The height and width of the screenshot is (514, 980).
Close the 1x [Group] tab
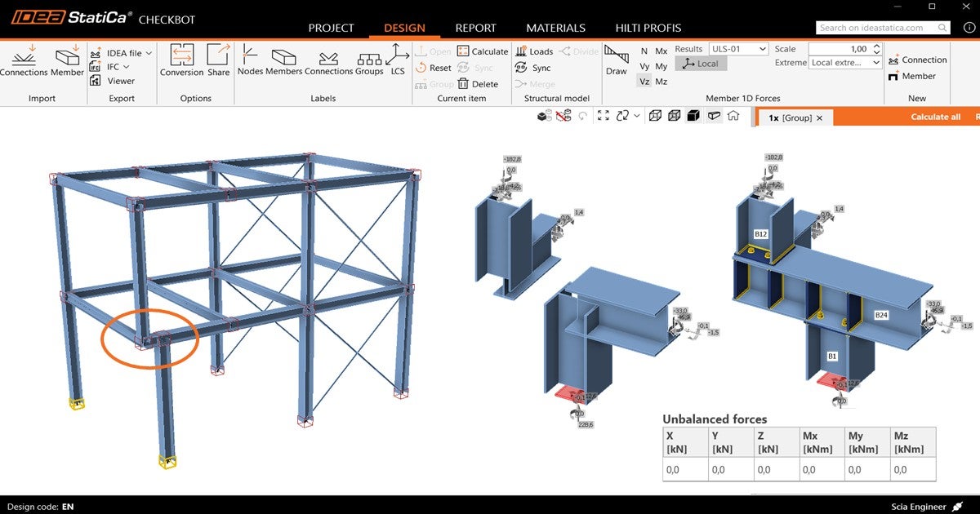point(819,118)
